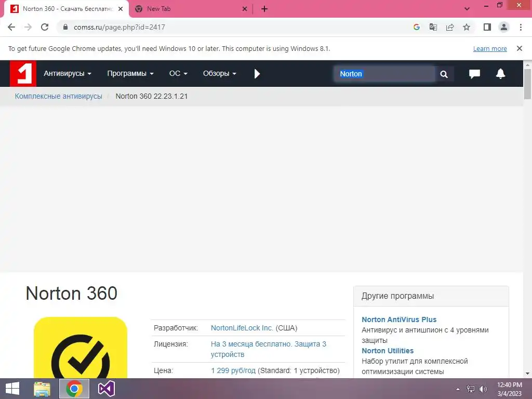Open Norton Utilities link

388,351
